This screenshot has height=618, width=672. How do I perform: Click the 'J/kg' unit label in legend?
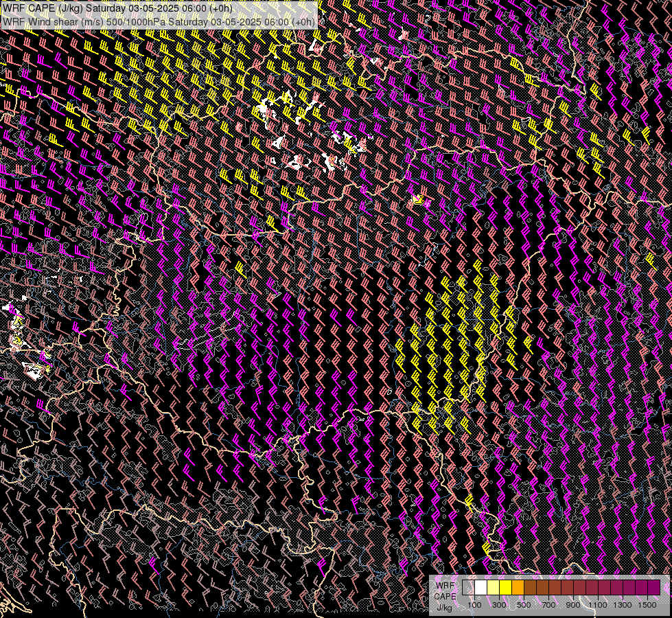pyautogui.click(x=444, y=608)
